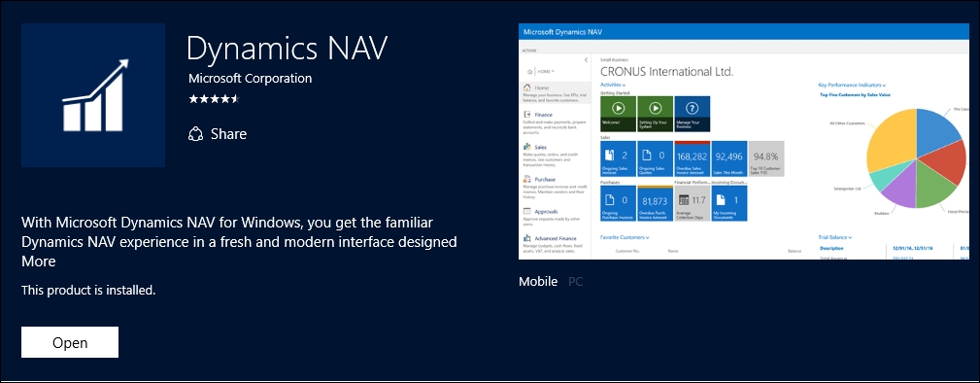
Task: Click the star rating
Action: point(214,99)
